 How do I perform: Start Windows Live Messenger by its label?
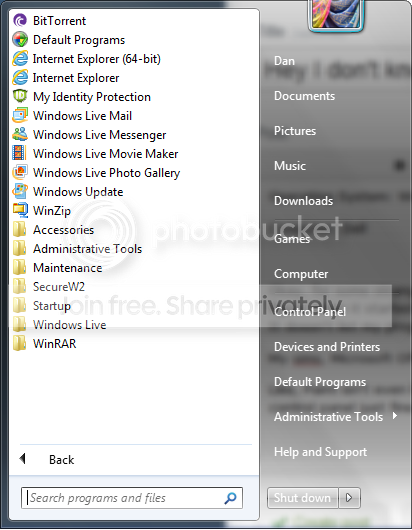(x=99, y=135)
